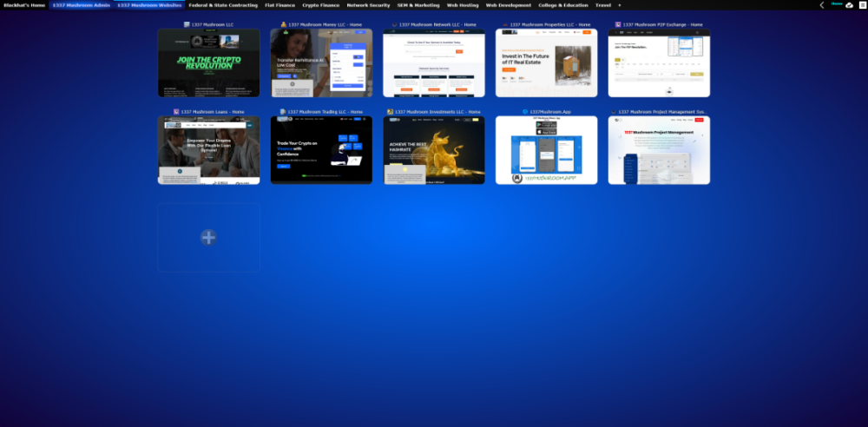Open the menu icon at top right
This screenshot has width=868, height=427.
click(x=863, y=5)
